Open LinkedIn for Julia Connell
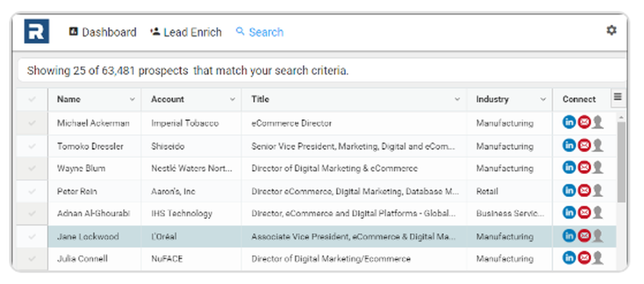 569,258
